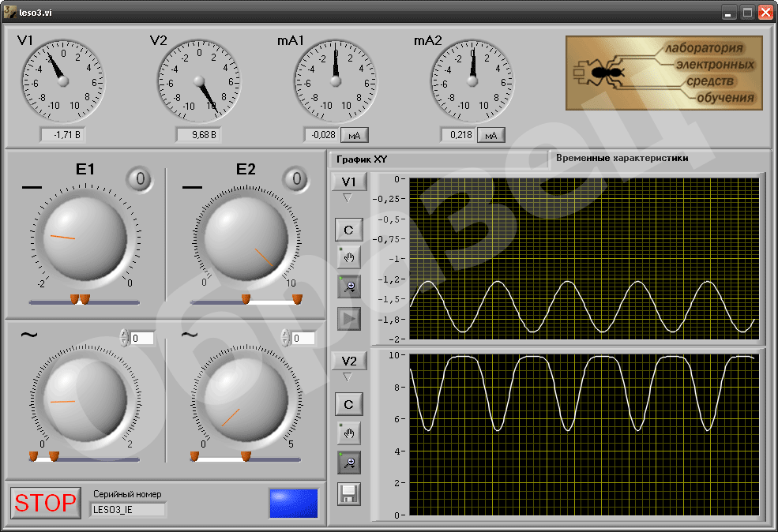Toggle the mA unit button for mA2
Image resolution: width=778 pixels, height=532 pixels.
[x=491, y=135]
